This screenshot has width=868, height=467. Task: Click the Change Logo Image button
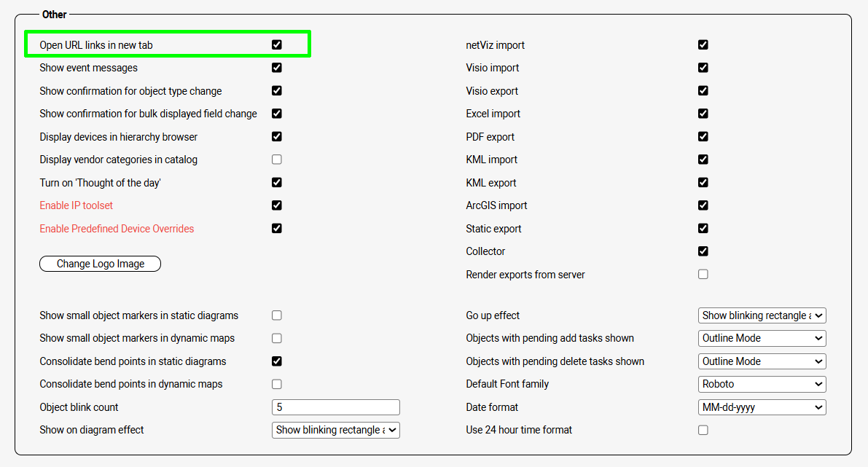100,264
